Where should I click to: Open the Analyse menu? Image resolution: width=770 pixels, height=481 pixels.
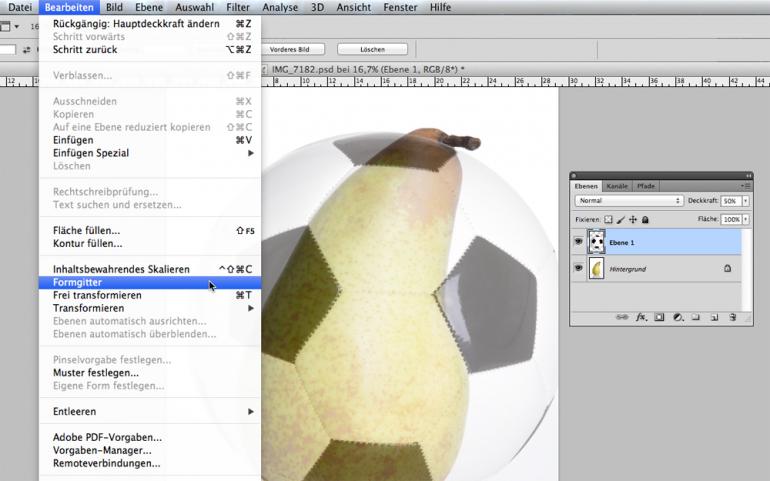[x=280, y=7]
